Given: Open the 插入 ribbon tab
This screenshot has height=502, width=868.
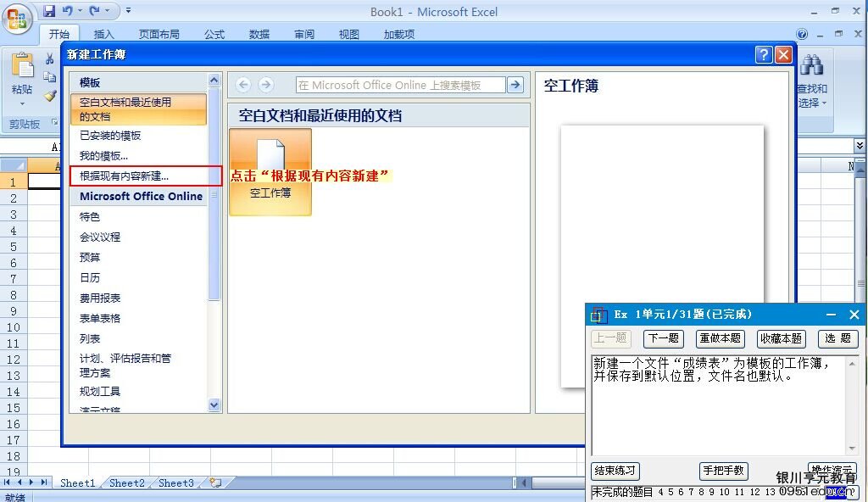Looking at the screenshot, I should (x=104, y=34).
